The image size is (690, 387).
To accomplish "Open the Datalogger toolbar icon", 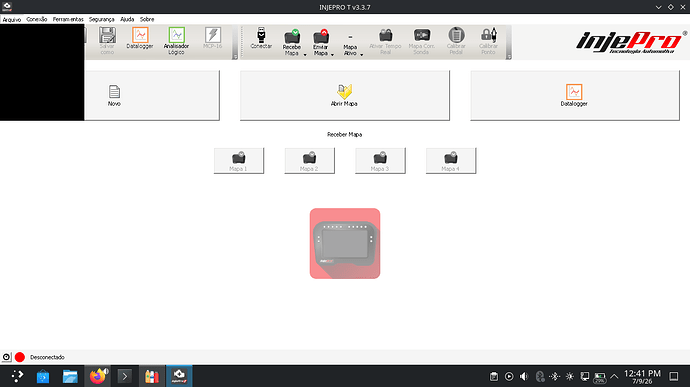I will pyautogui.click(x=140, y=35).
